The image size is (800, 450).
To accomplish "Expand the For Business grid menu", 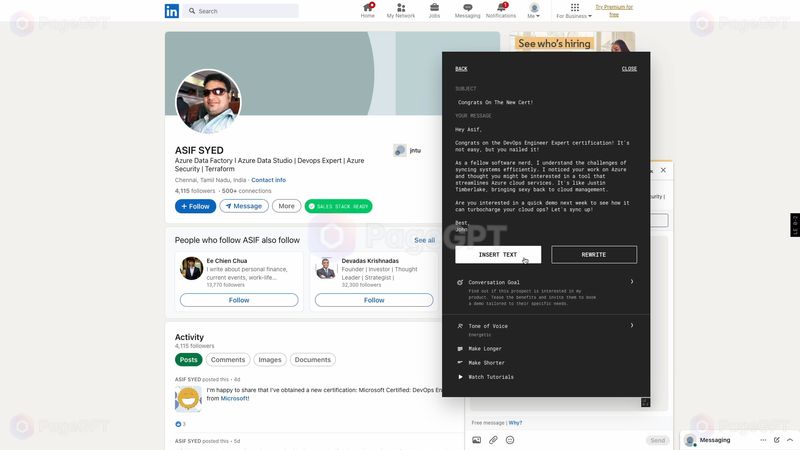I will point(574,10).
